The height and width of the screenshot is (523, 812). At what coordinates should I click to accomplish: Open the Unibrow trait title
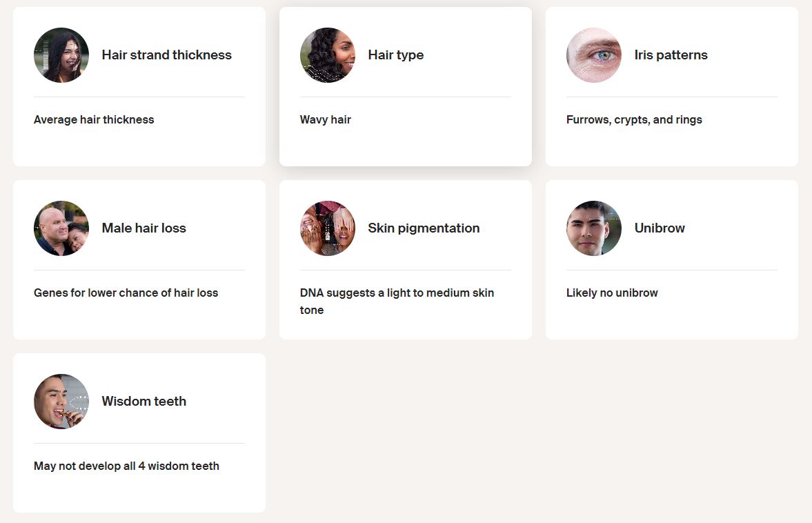660,228
